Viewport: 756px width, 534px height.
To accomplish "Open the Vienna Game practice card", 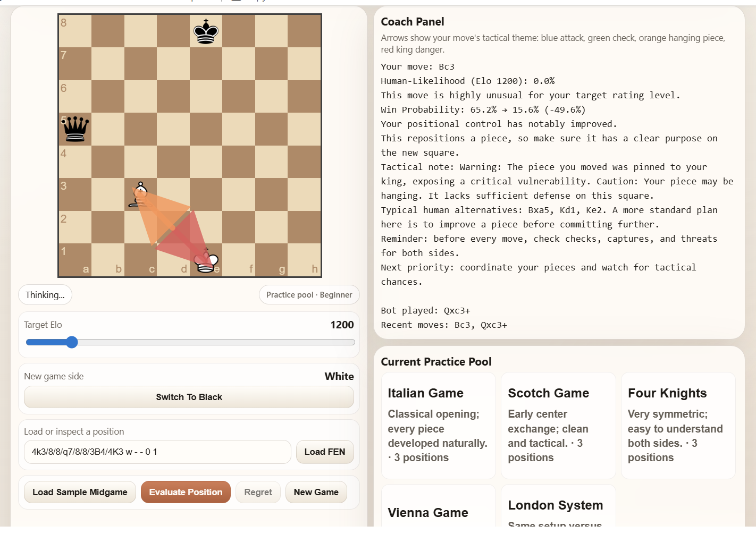I will 439,506.
